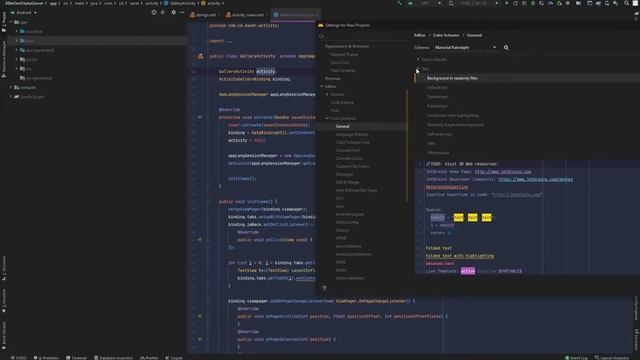Switch to the strings.xml editor tab

click(x=205, y=15)
